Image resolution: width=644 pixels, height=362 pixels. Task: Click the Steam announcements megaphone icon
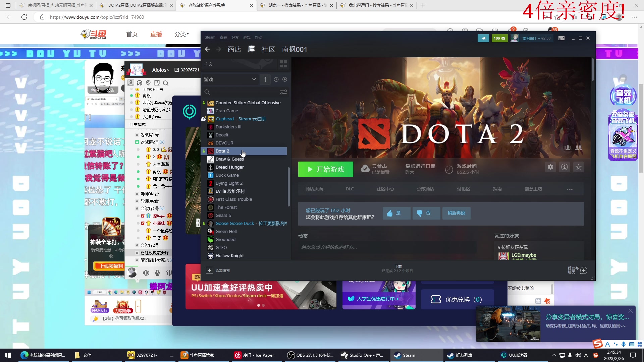[x=483, y=38]
